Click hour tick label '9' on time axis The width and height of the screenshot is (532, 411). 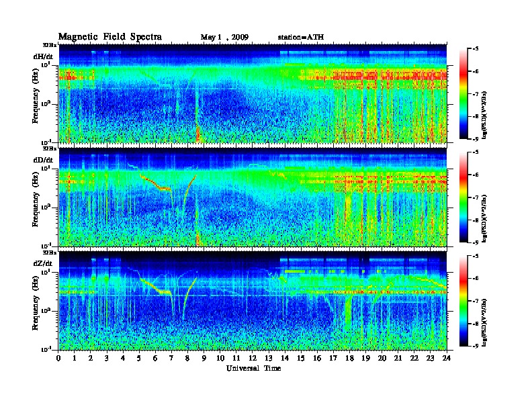[x=204, y=358]
